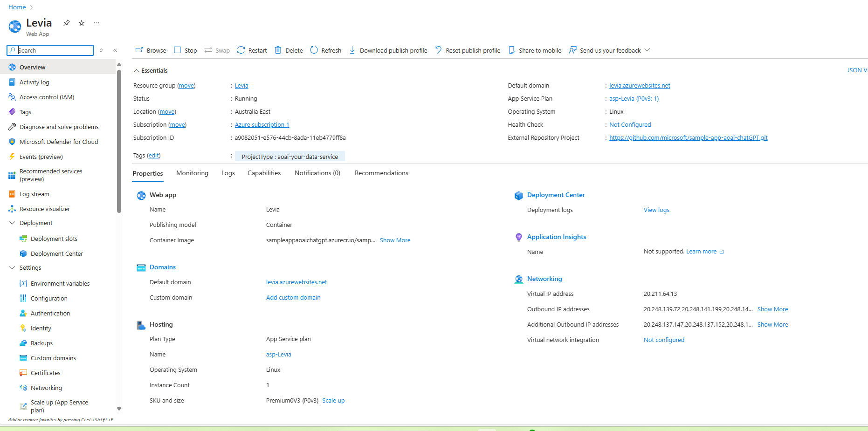Switch to the Notifications (0) tab
The image size is (868, 431).
click(317, 173)
